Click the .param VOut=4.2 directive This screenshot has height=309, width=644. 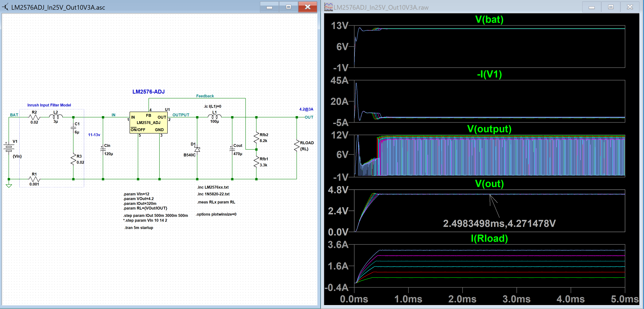point(138,199)
